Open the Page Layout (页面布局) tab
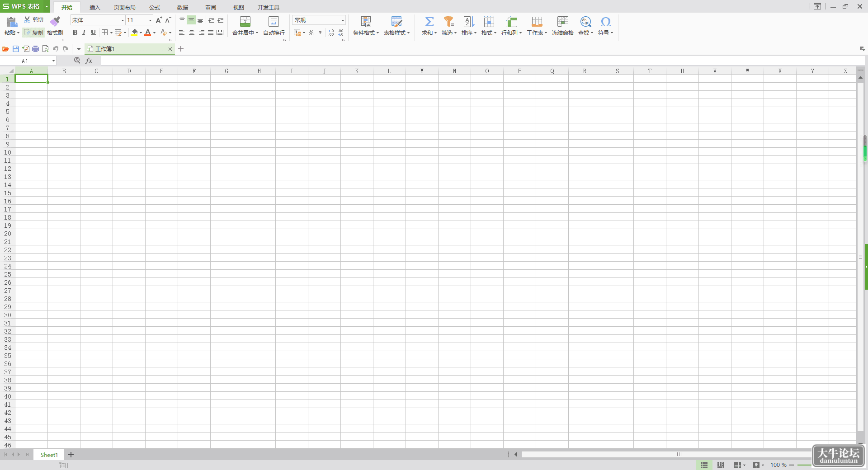868x470 pixels. click(124, 7)
